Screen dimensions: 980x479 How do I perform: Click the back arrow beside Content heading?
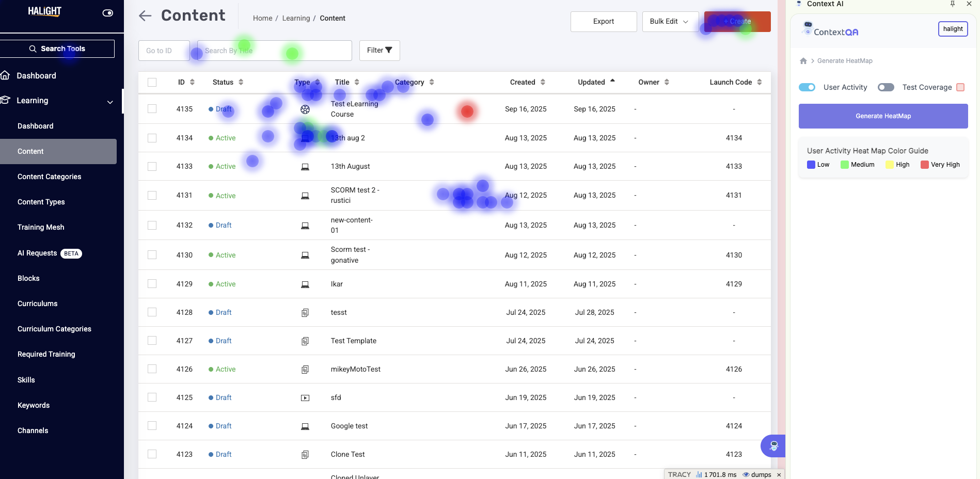click(x=145, y=16)
